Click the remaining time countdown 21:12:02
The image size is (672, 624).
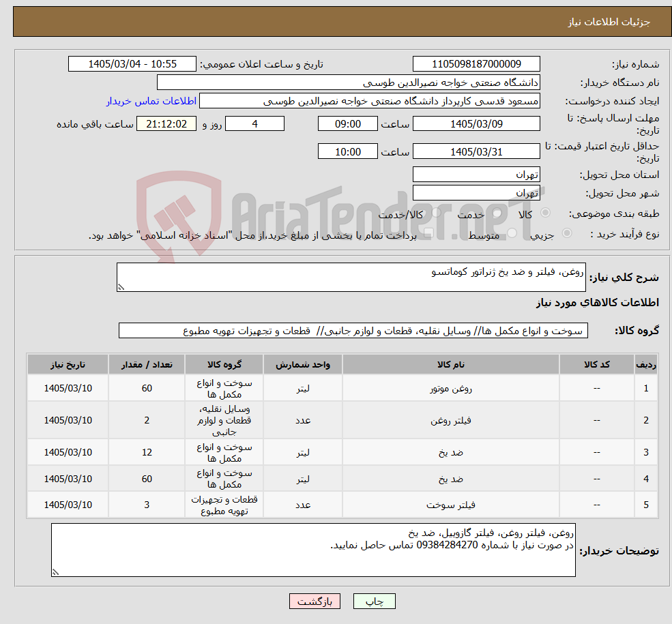coord(166,123)
